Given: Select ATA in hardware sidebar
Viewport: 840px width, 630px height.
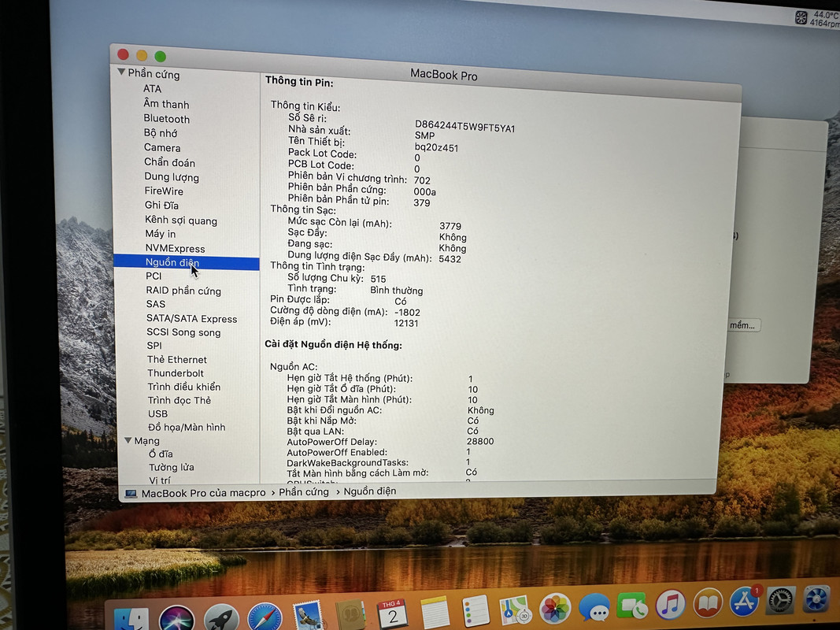Looking at the screenshot, I should pyautogui.click(x=152, y=88).
